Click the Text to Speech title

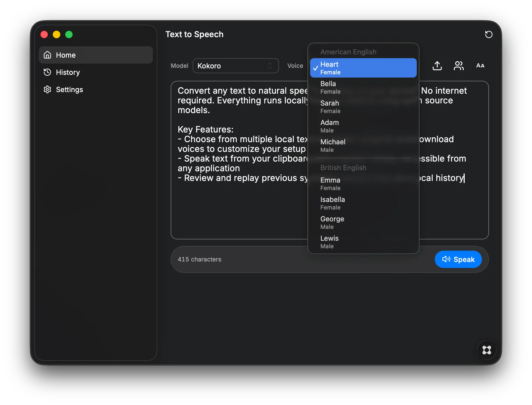point(194,34)
